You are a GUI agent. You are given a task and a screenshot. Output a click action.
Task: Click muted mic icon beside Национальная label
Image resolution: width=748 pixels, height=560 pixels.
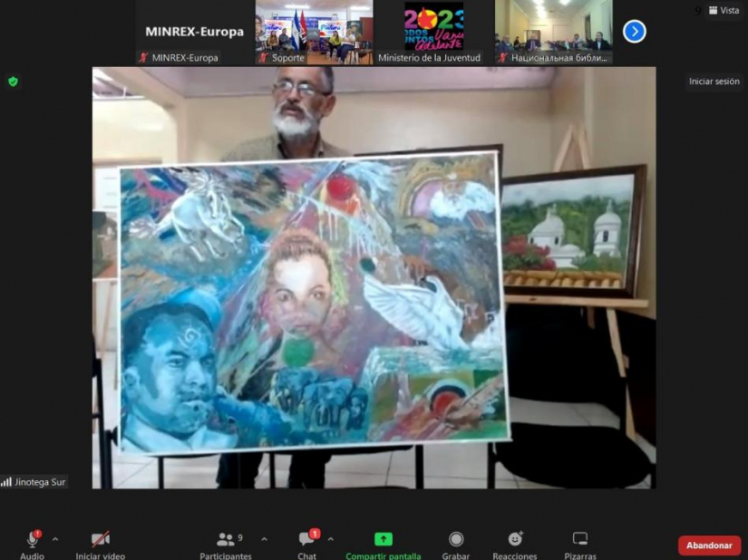pos(502,58)
